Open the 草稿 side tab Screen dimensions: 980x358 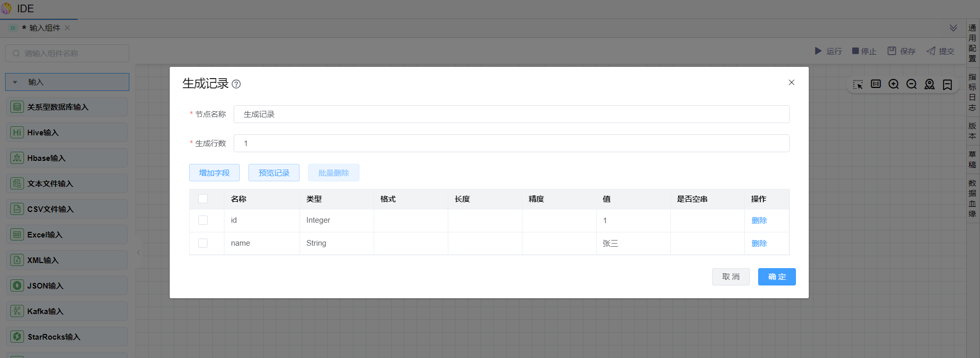coord(972,159)
